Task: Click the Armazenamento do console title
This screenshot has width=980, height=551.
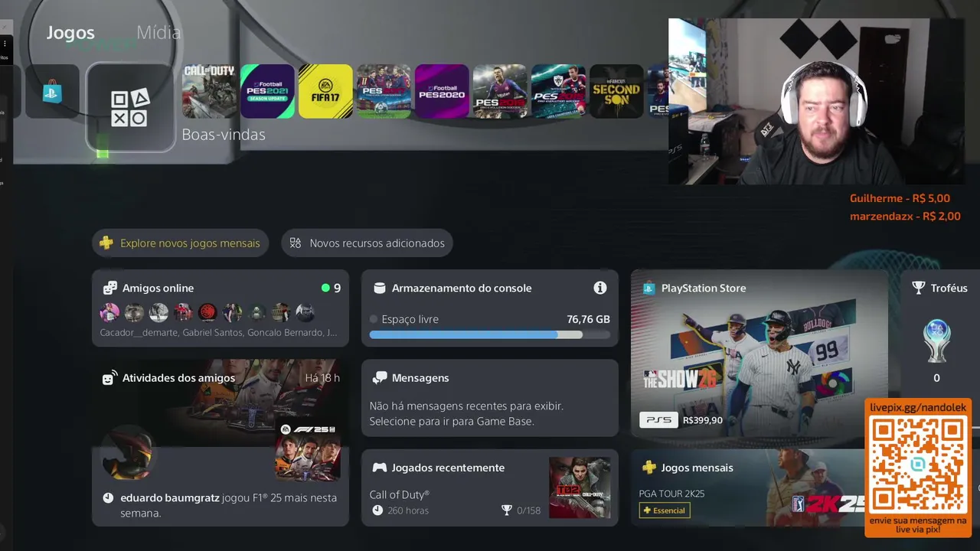Action: point(462,289)
